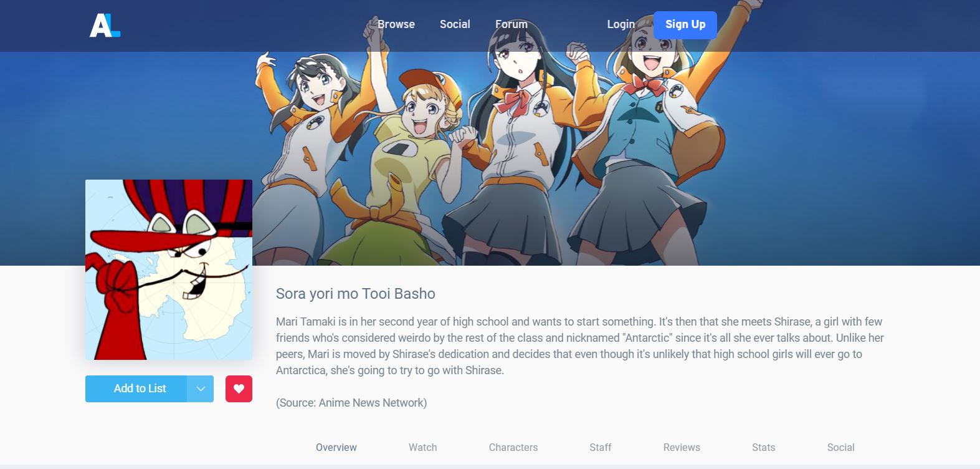Open the Characters tab
This screenshot has height=469, width=980.
tap(513, 447)
